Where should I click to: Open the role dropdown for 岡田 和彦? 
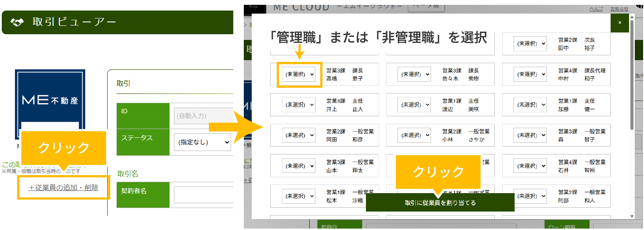tap(299, 135)
